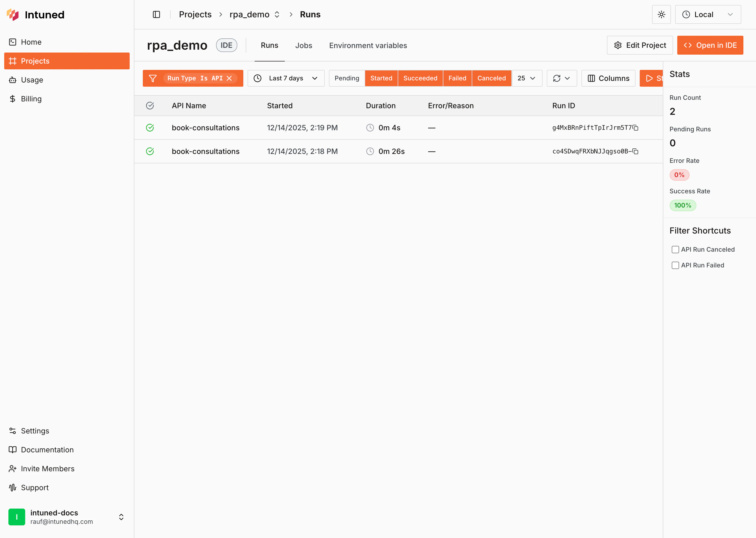The width and height of the screenshot is (756, 538).
Task: Click the IDE badge next to rpa_demo
Action: click(x=226, y=45)
